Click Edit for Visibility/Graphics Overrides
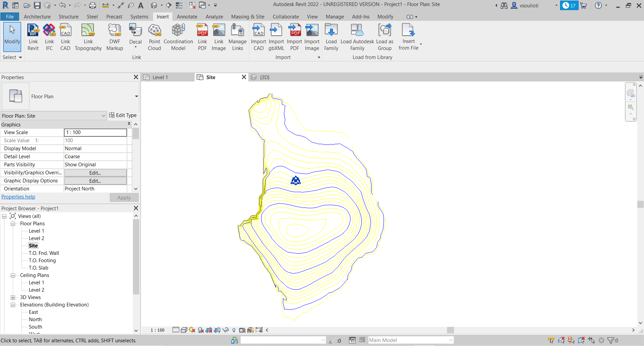Screen dimensions: 644x346 [95, 173]
